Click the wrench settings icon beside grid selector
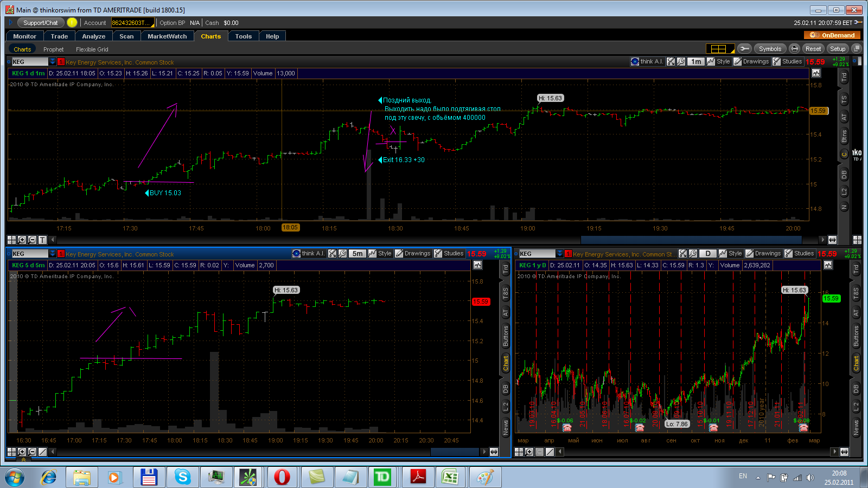Screen dimensions: 868x488 click(x=744, y=49)
